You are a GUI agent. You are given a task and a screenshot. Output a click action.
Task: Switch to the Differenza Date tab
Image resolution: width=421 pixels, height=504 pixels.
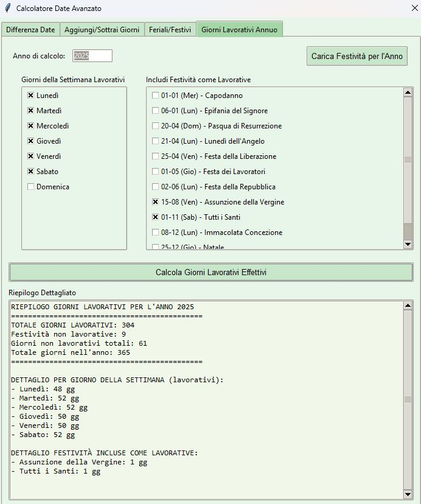30,29
